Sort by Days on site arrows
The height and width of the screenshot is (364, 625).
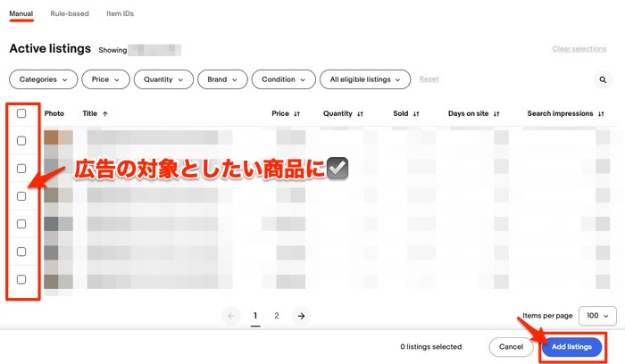pos(496,114)
